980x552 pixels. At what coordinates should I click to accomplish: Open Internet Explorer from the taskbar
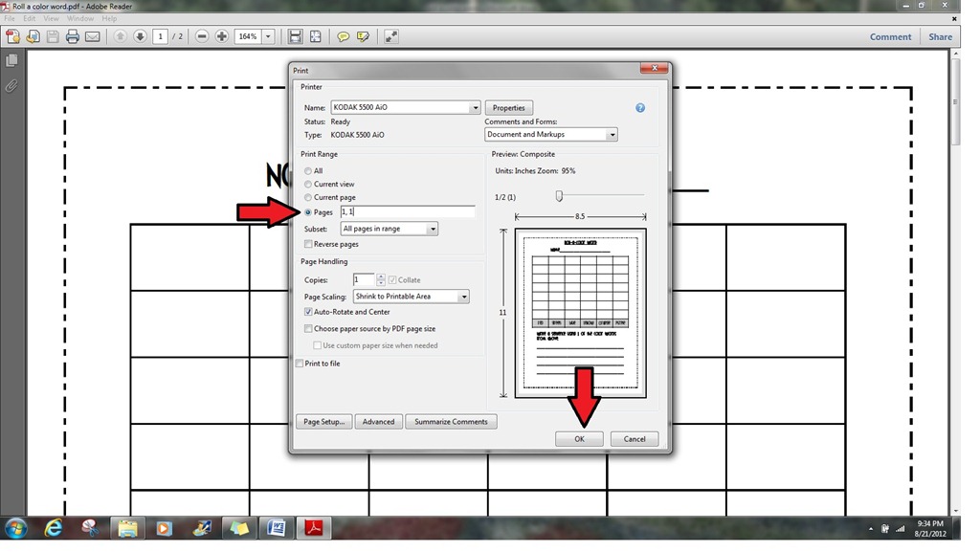pos(54,528)
